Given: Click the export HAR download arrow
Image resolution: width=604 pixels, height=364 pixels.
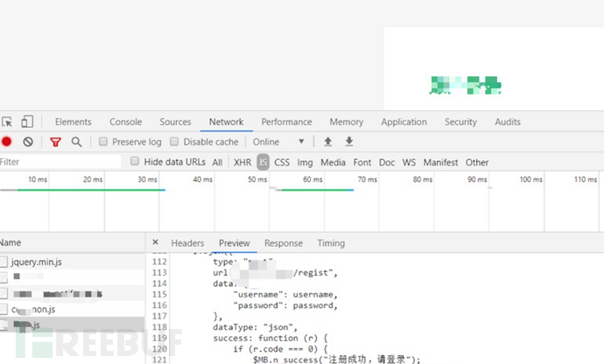Looking at the screenshot, I should coord(349,142).
